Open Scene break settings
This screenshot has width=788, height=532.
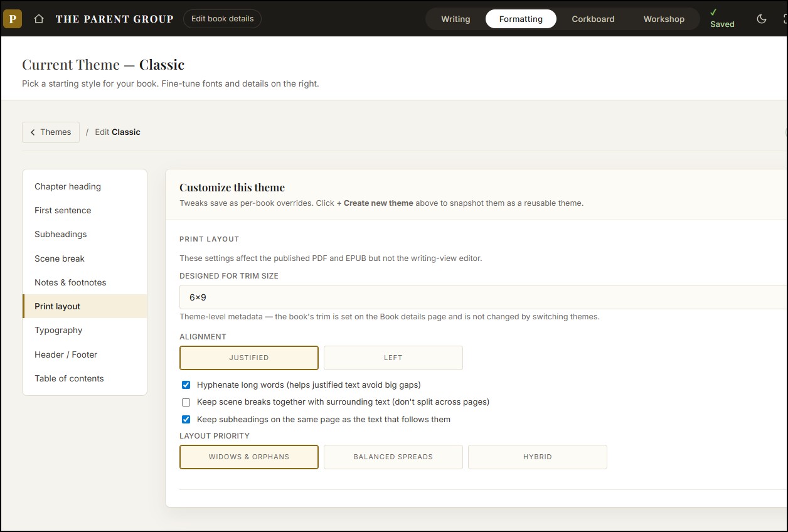tap(85, 258)
